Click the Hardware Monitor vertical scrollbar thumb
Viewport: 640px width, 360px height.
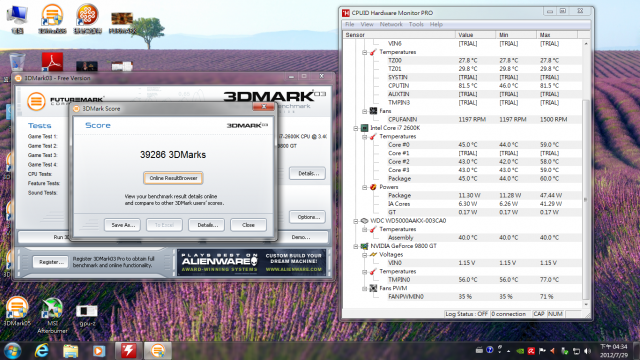[x=586, y=199]
